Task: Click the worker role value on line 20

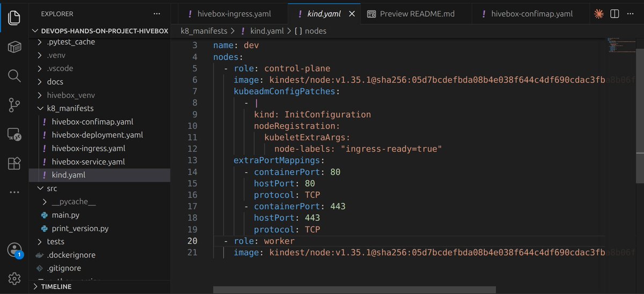Action: [279, 241]
